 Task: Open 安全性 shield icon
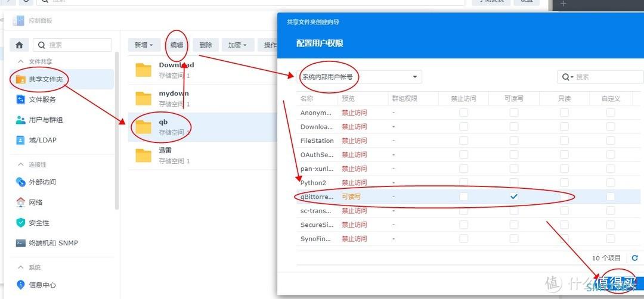20,223
